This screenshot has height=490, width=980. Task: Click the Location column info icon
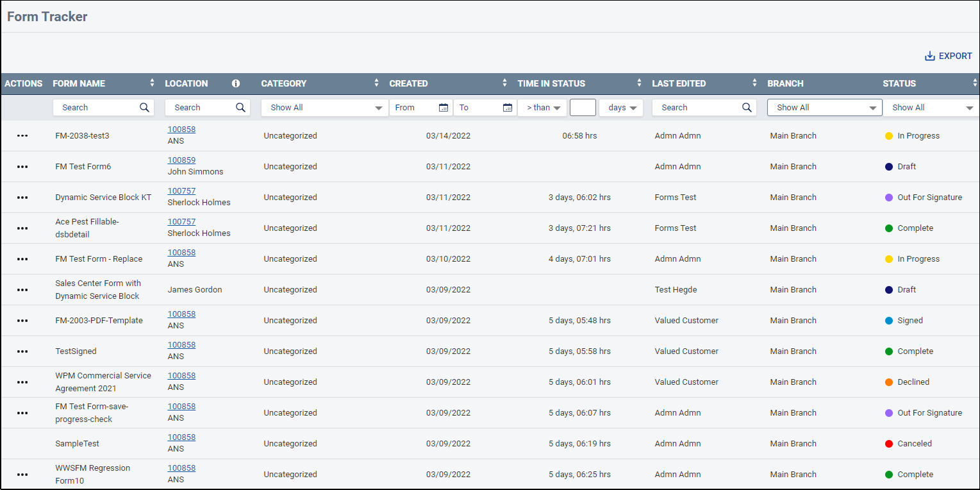pyautogui.click(x=236, y=83)
